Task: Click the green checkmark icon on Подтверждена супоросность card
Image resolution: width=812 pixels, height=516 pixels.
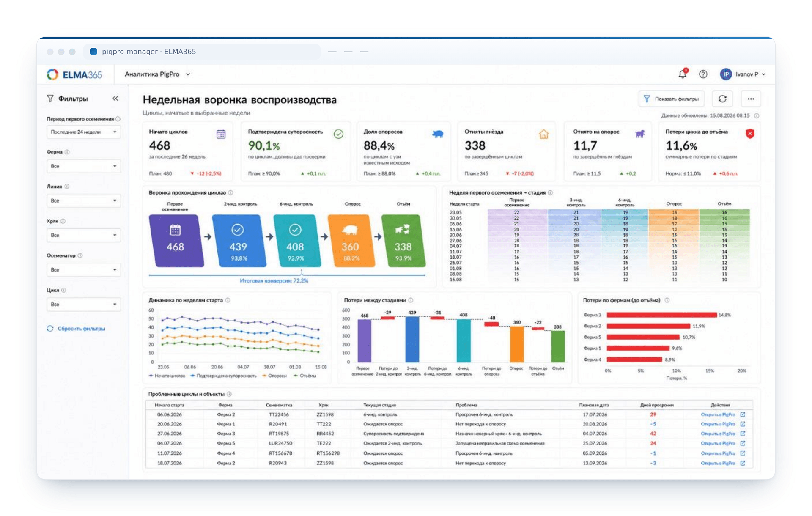Action: click(x=338, y=134)
